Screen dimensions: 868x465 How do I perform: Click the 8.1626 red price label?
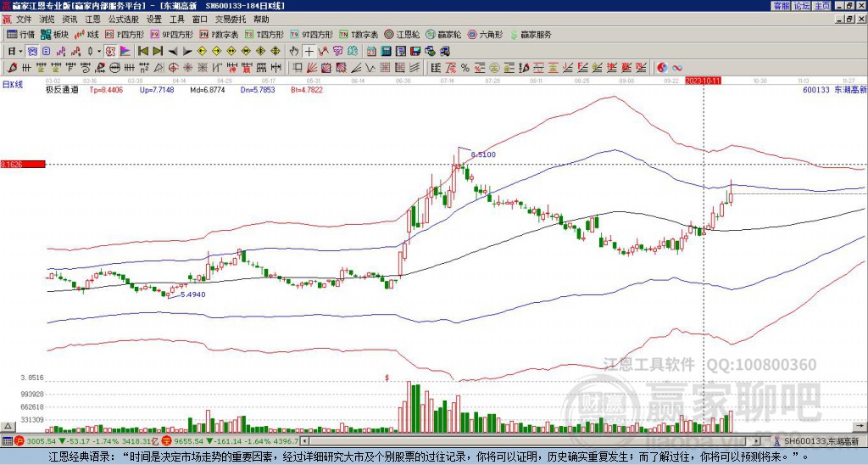pos(23,165)
